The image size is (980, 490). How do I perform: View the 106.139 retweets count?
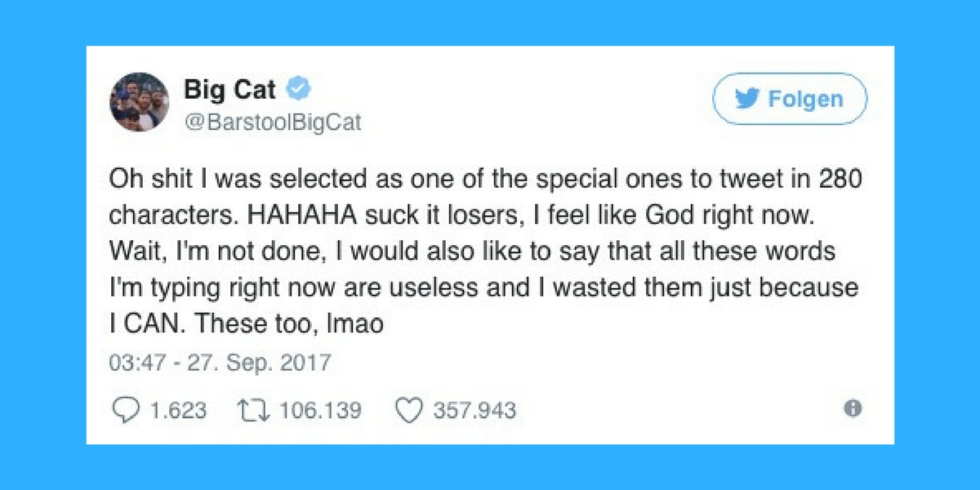click(x=321, y=410)
